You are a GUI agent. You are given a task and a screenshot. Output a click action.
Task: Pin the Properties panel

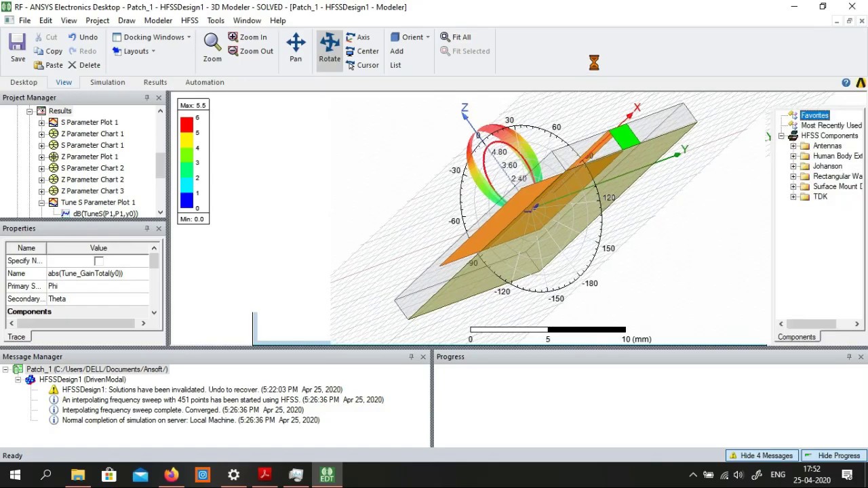(x=146, y=228)
